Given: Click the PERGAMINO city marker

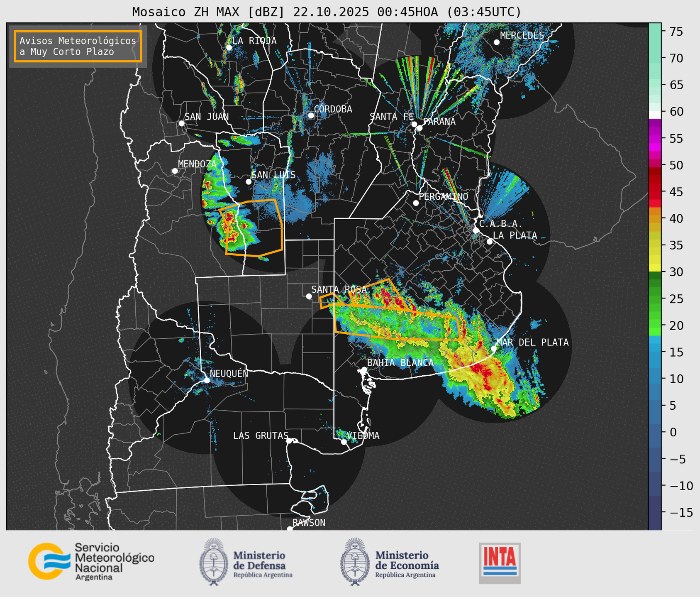Looking at the screenshot, I should point(416,203).
